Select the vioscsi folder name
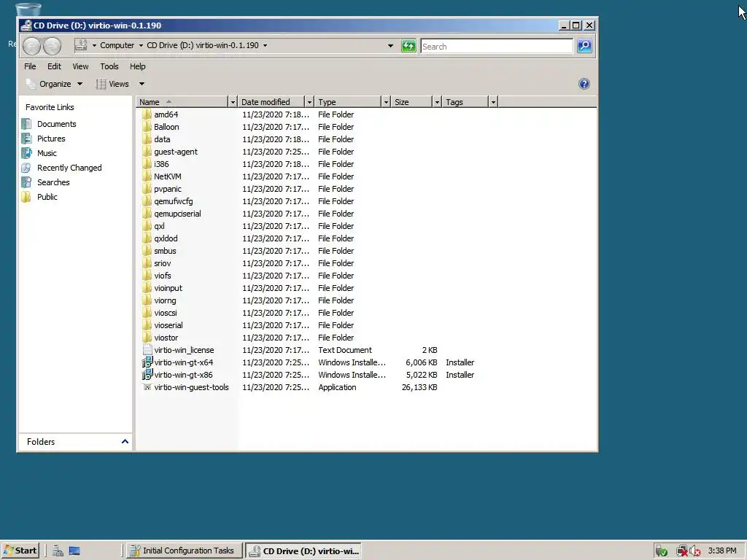747x560 pixels. pyautogui.click(x=166, y=312)
